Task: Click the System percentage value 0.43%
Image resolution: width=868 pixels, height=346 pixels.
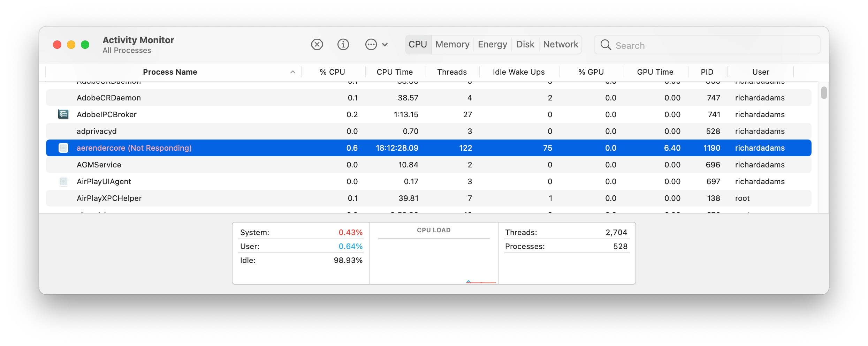Action: click(x=351, y=232)
